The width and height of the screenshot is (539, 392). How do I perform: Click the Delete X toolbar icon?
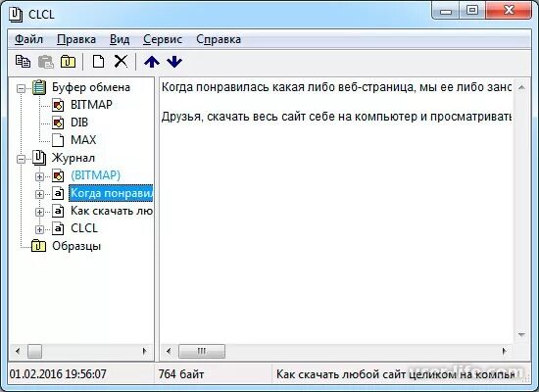click(121, 62)
